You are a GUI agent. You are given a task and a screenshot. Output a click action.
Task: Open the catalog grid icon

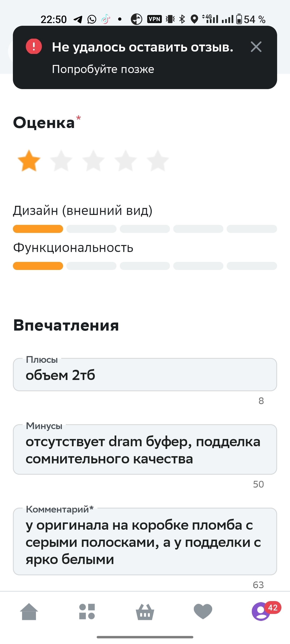(87, 612)
